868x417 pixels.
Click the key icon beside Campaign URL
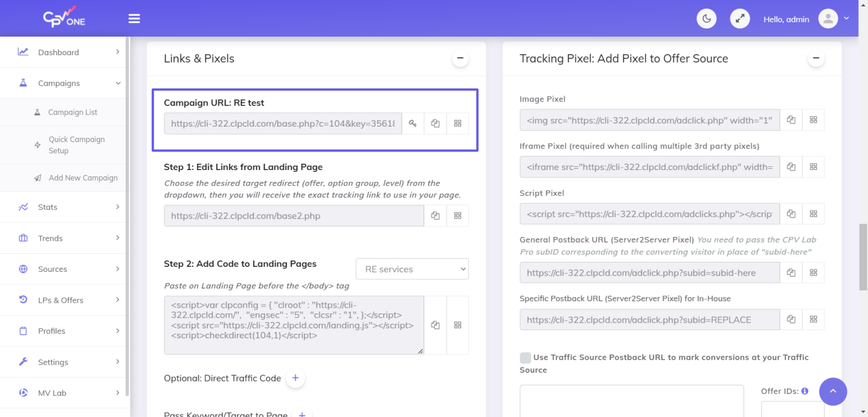point(413,123)
